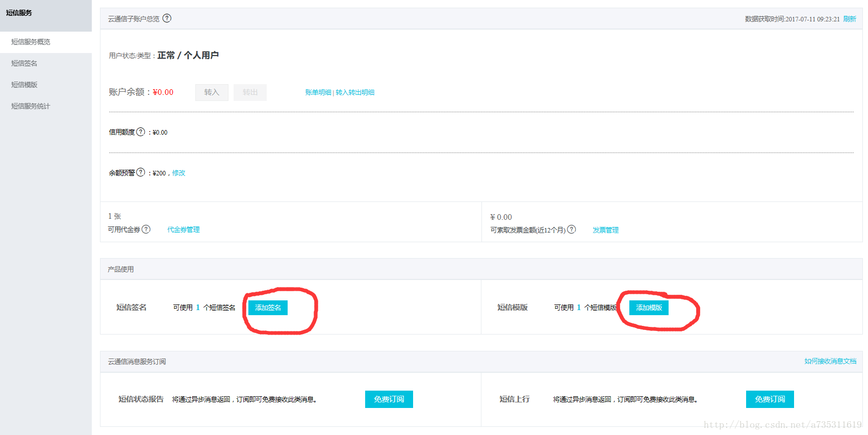
Task: Click the 转出 button
Action: coord(250,92)
